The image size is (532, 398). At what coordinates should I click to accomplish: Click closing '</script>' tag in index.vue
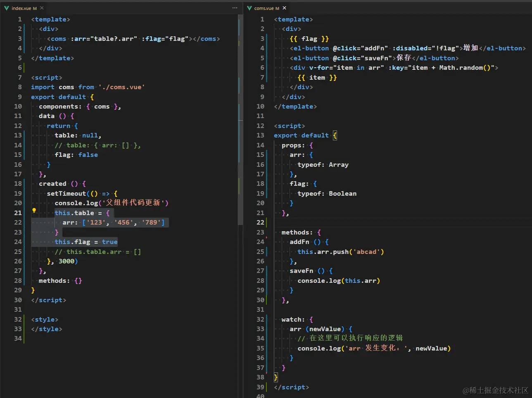pos(49,300)
